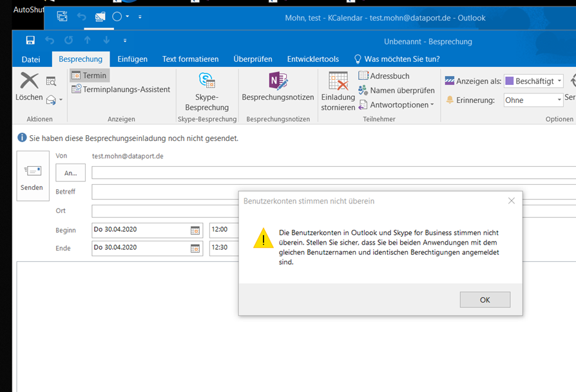Open the Ende time 12:30 combo box

[224, 248]
